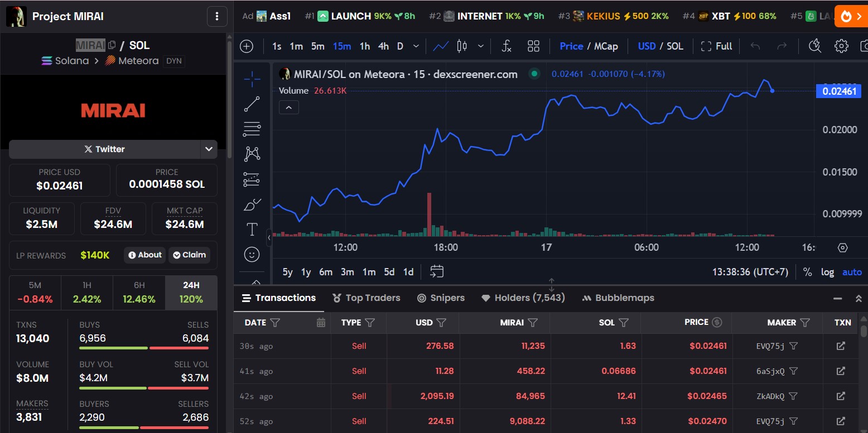The height and width of the screenshot is (433, 868).
Task: Open transaction link for first sell row
Action: [x=841, y=346]
